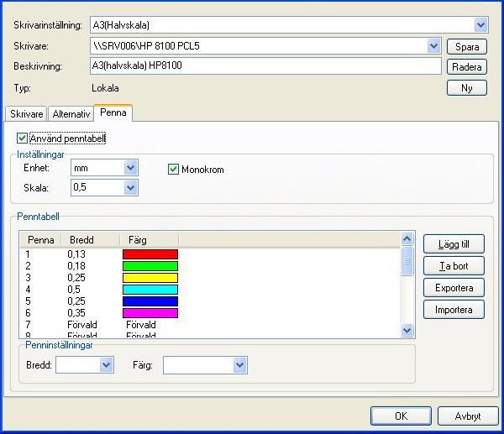Uncheck the Använd penntabell checkbox
Image resolution: width=504 pixels, height=434 pixels.
[22, 139]
